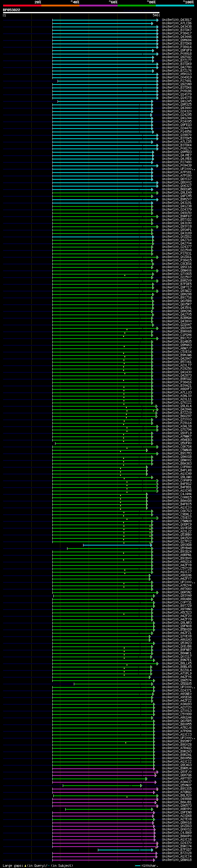
Task: Click label UniRef100_P14856
Action: pyautogui.click(x=176, y=132)
